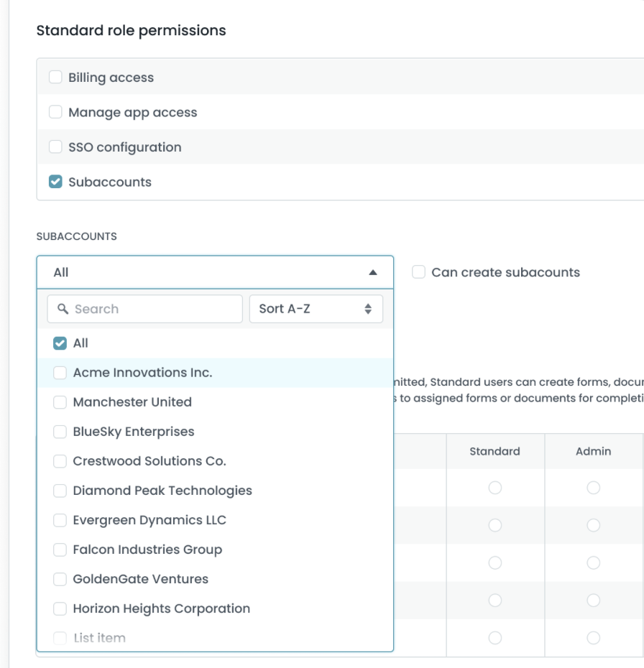
Task: Open the Sort A-Z selector
Action: (x=316, y=309)
